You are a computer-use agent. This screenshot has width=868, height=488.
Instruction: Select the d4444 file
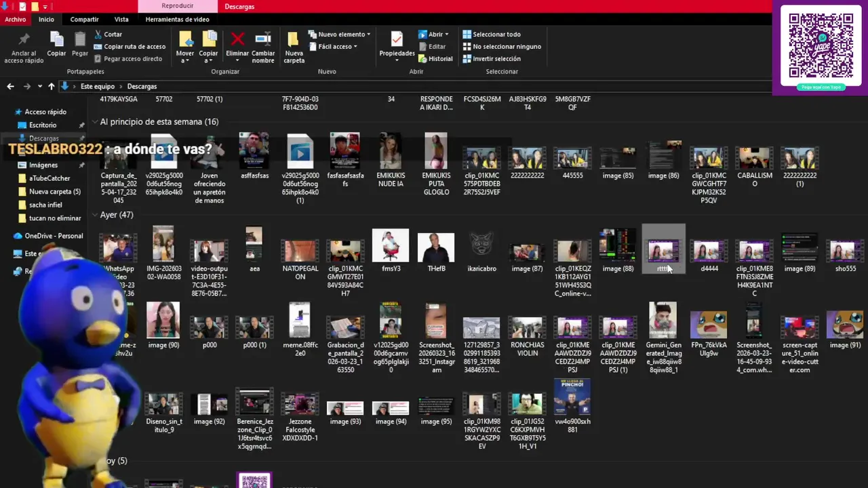click(709, 254)
